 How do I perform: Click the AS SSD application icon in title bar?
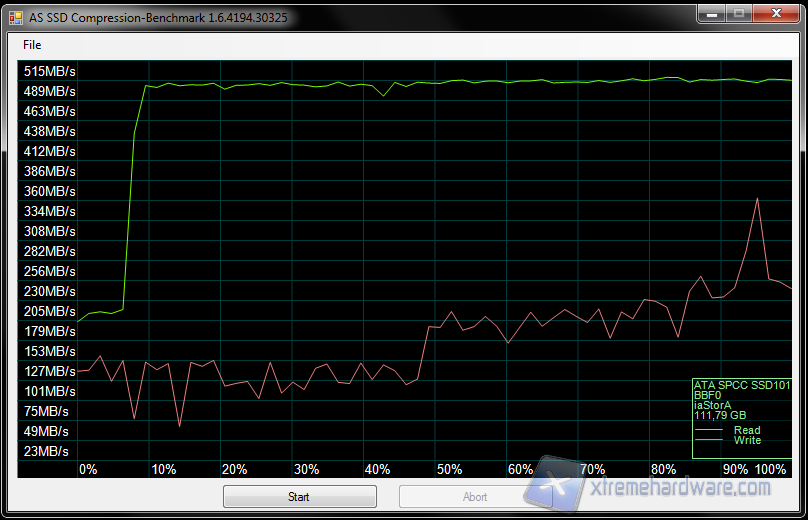16,16
